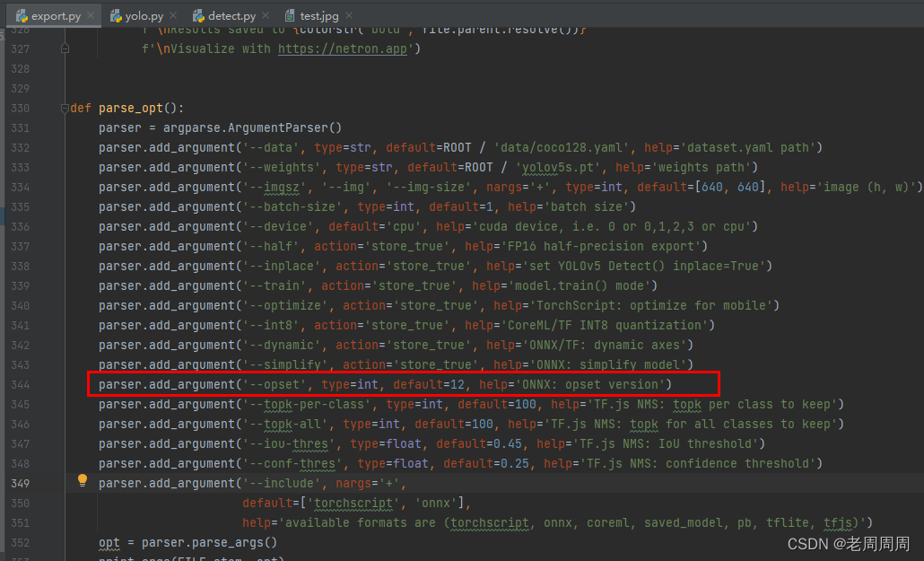Screen dimensions: 924x561
Task: Click the Python file icon of export.py
Action: tap(22, 16)
